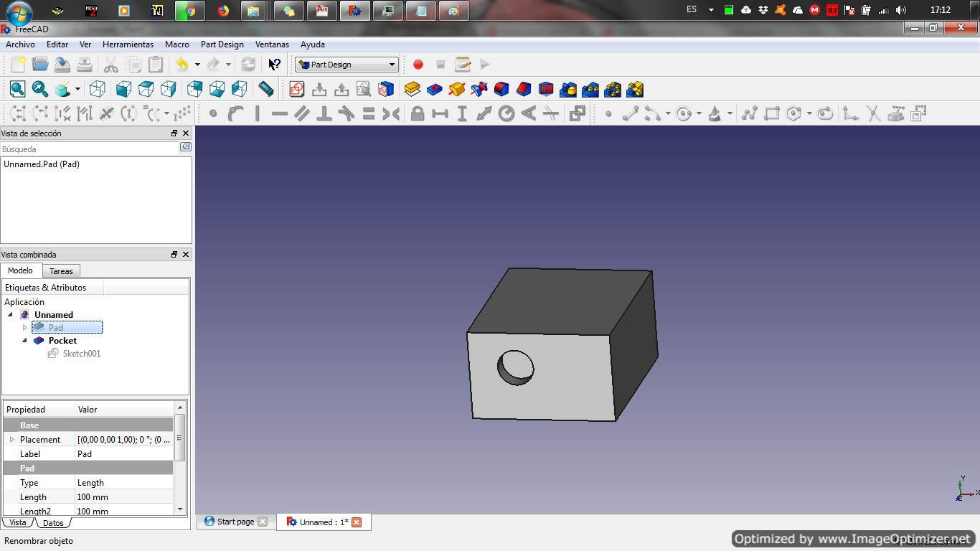Image resolution: width=980 pixels, height=551 pixels.
Task: Open the macro editor notepad icon
Action: 463,65
